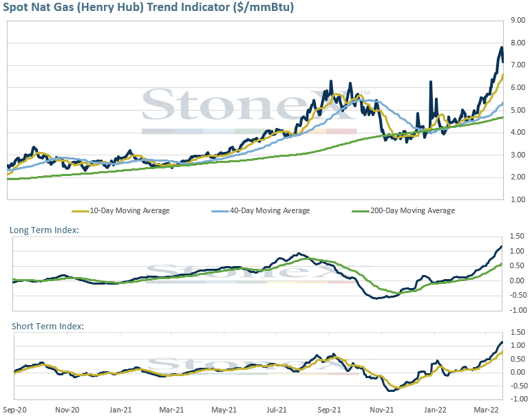Click the Long Term Index heading

[x=44, y=230]
